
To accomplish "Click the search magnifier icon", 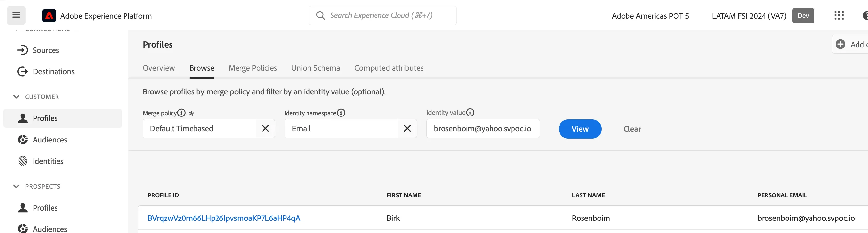I will 320,16.
